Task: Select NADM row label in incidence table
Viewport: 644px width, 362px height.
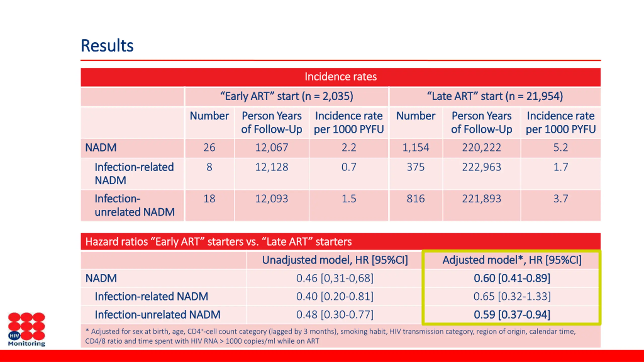Action: (x=101, y=148)
